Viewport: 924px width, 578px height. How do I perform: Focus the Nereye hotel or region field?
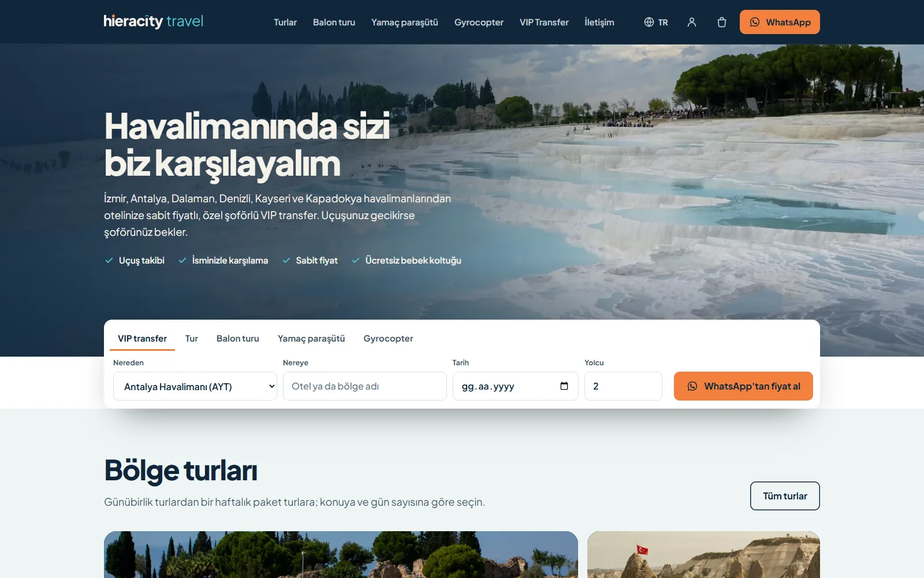pos(365,386)
